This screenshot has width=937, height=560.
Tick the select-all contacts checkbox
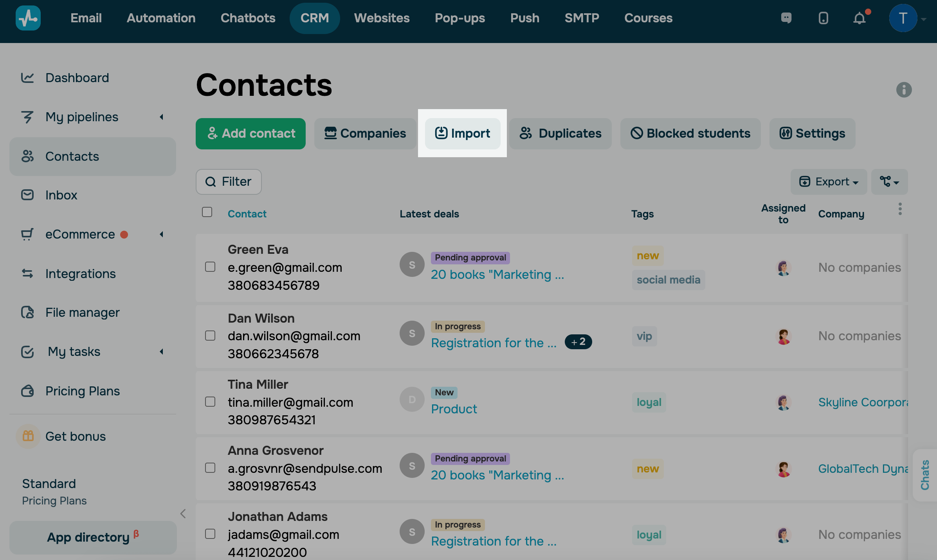point(207,212)
